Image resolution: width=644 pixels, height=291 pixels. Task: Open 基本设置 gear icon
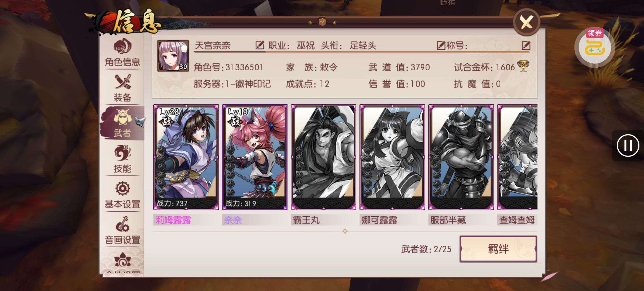click(123, 188)
